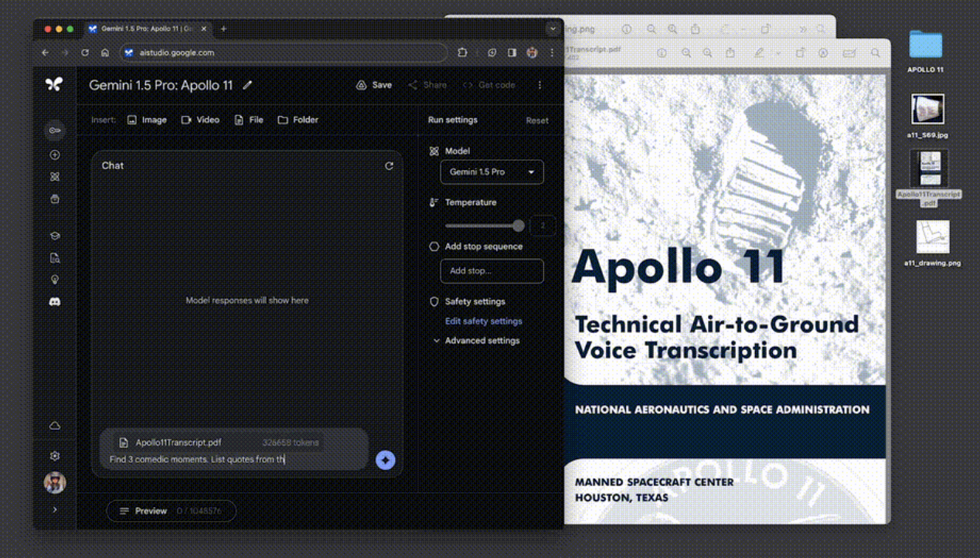
Task: Share from the PDF Preview toolbar
Action: pyautogui.click(x=730, y=53)
